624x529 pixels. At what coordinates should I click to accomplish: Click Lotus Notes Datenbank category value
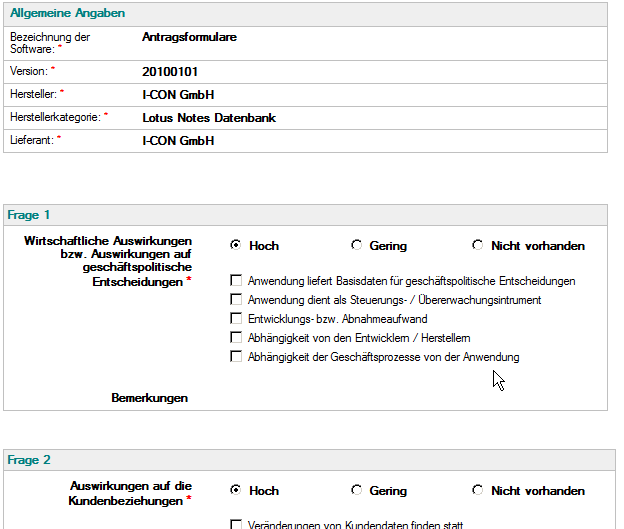click(209, 118)
